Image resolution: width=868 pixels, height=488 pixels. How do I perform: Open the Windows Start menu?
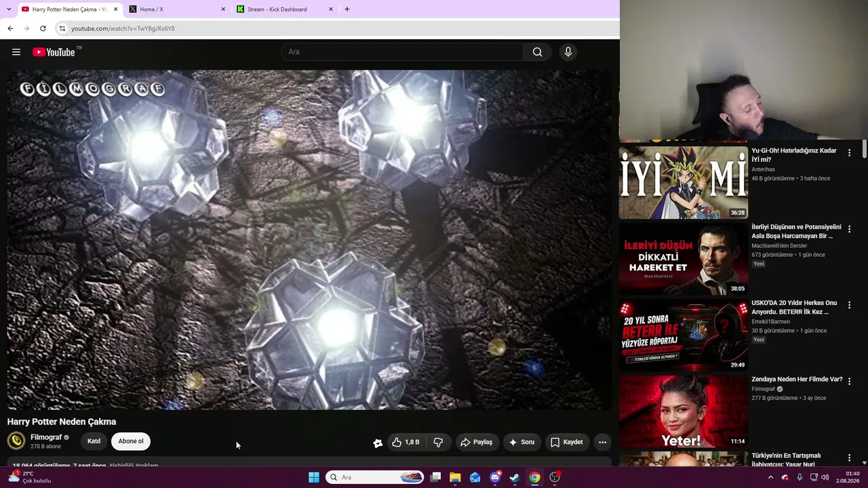tap(313, 477)
